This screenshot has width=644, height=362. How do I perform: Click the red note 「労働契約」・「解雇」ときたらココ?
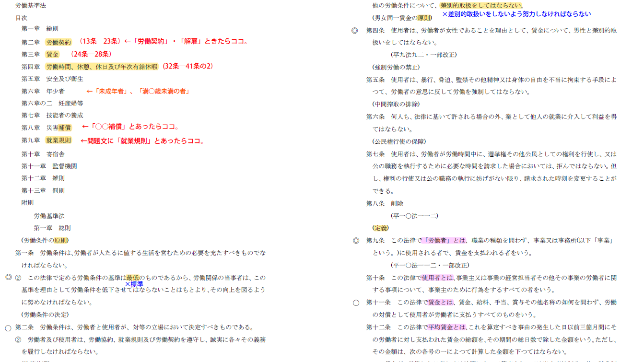[x=187, y=42]
